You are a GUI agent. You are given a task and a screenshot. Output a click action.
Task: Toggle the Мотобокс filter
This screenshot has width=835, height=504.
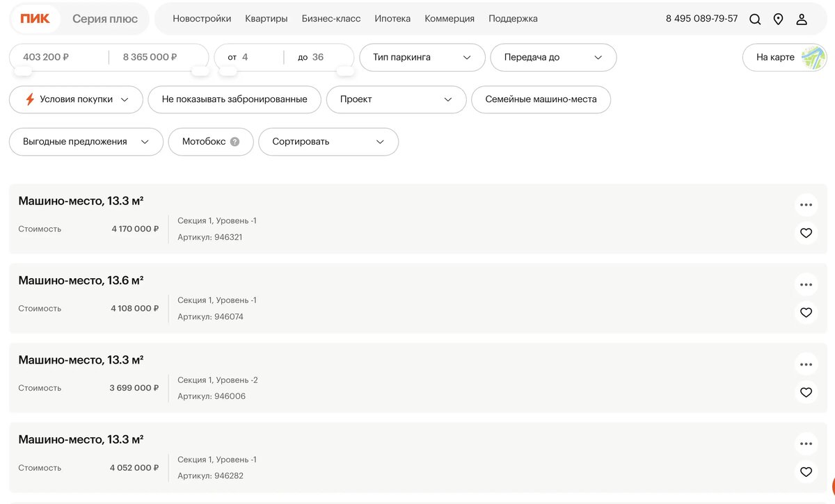211,142
